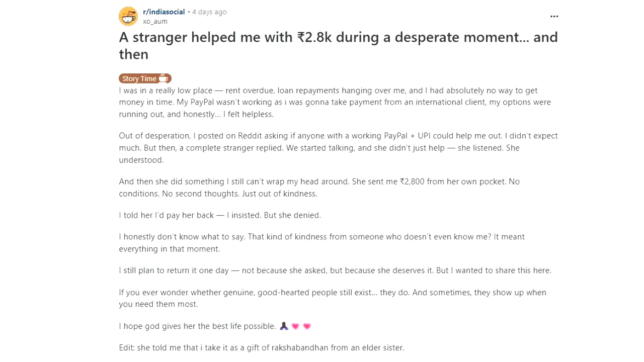Image resolution: width=644 pixels, height=362 pixels.
Task: Click the first pink heart emoji
Action: click(x=295, y=326)
